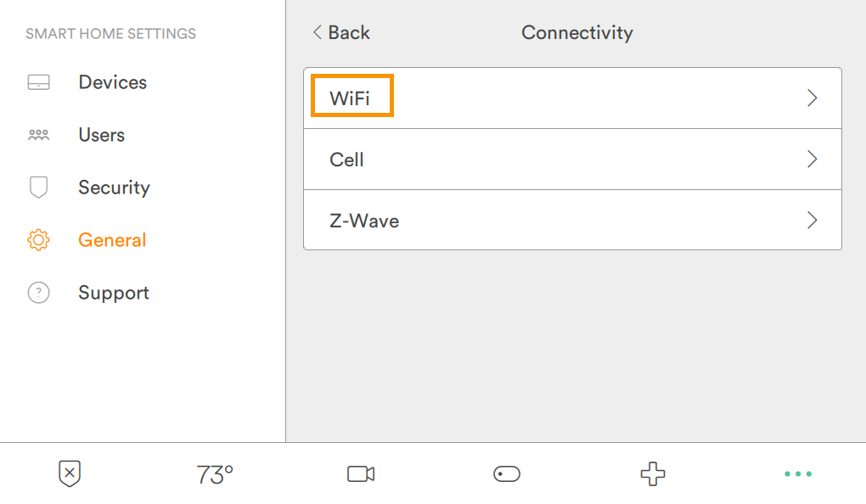Screen dimensions: 866x504
Task: Select the Devices icon in the sidebar
Action: coord(38,81)
